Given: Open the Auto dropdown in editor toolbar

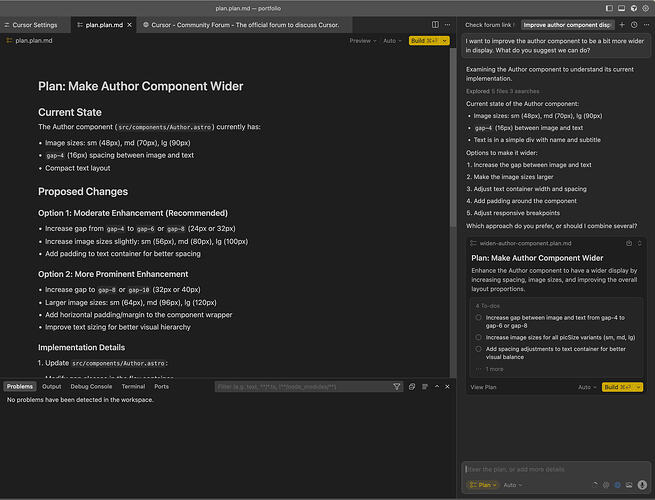Looking at the screenshot, I should (392, 41).
